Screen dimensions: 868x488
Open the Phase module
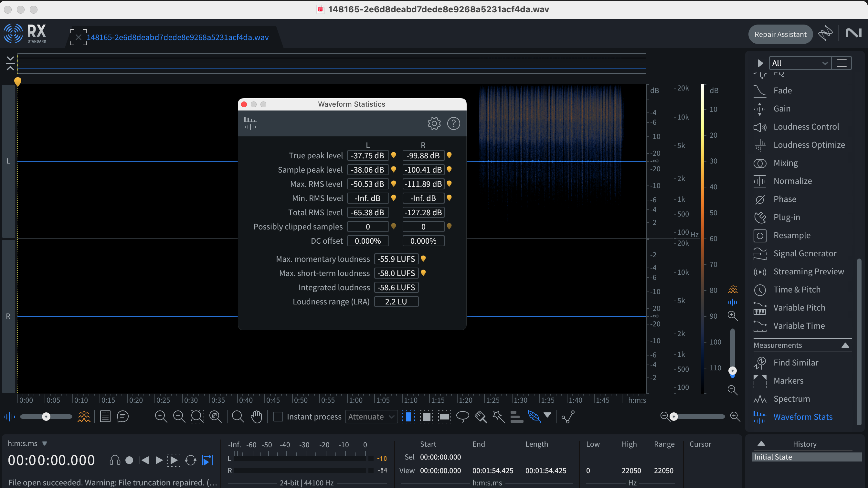[x=785, y=199]
